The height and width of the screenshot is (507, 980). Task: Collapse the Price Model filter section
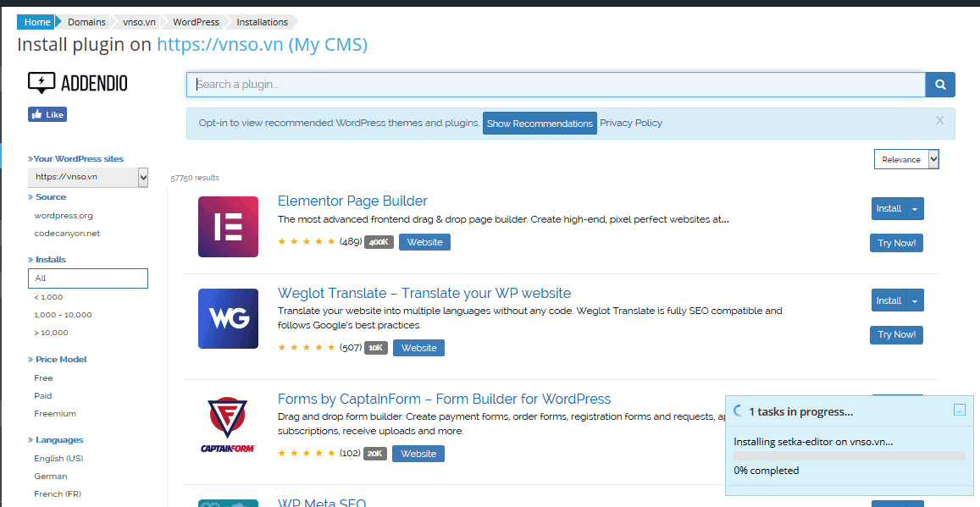tap(58, 359)
